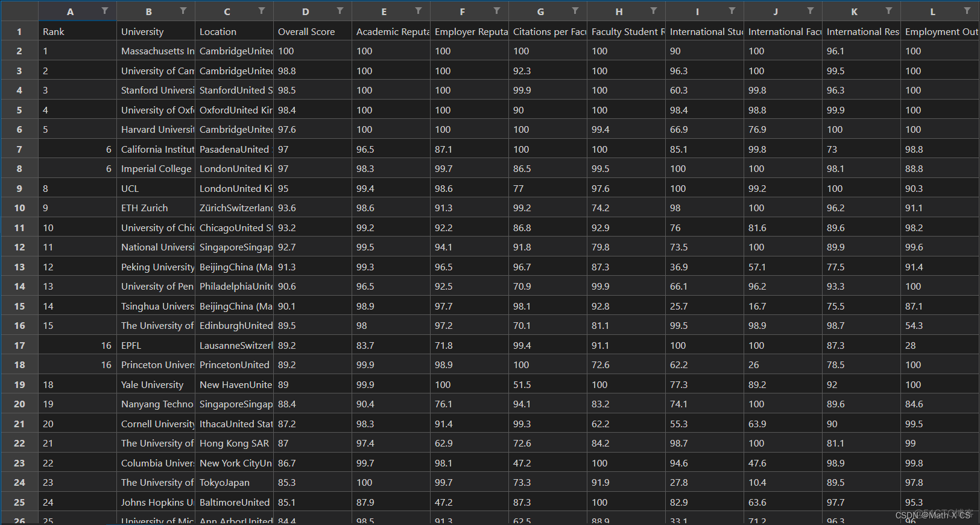Viewport: 980px width, 525px height.
Task: Open the filter for column F
Action: click(497, 11)
